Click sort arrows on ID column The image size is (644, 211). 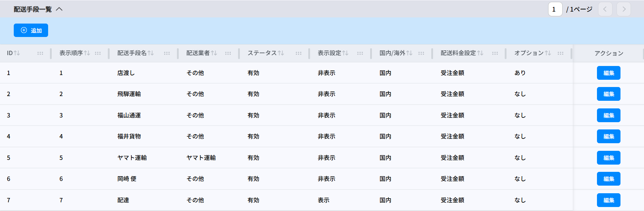[17, 53]
